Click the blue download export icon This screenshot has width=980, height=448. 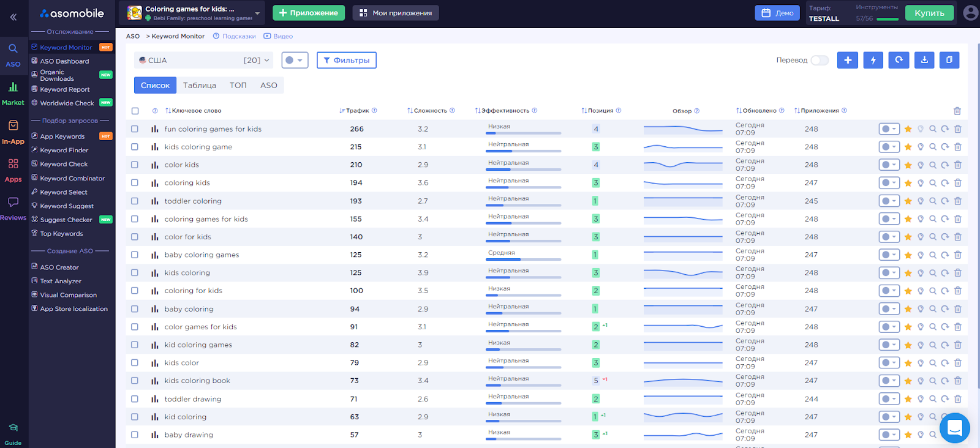924,60
